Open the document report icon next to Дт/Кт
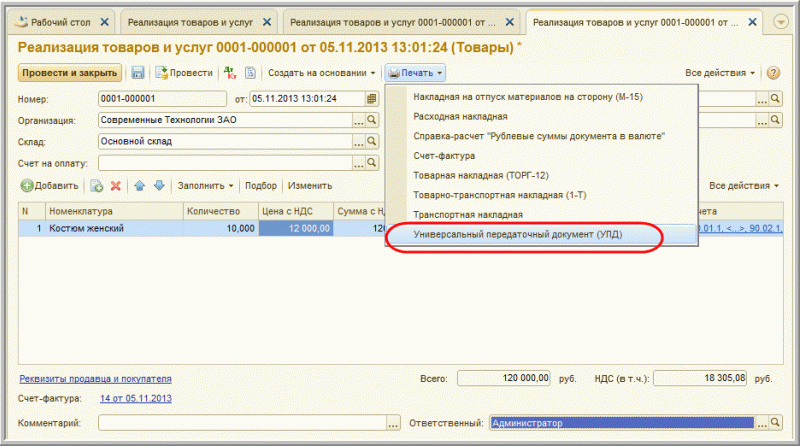The height and width of the screenshot is (446, 800). pyautogui.click(x=250, y=73)
